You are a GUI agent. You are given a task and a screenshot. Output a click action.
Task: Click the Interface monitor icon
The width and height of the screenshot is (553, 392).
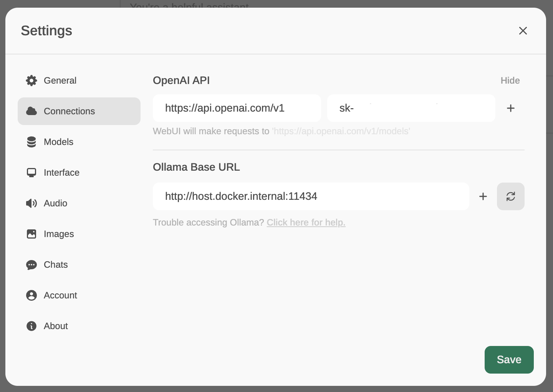31,173
